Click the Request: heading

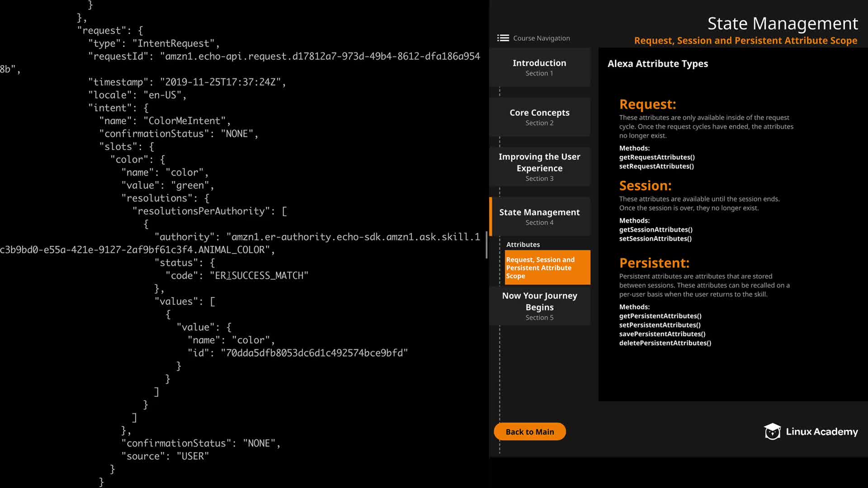pos(647,104)
